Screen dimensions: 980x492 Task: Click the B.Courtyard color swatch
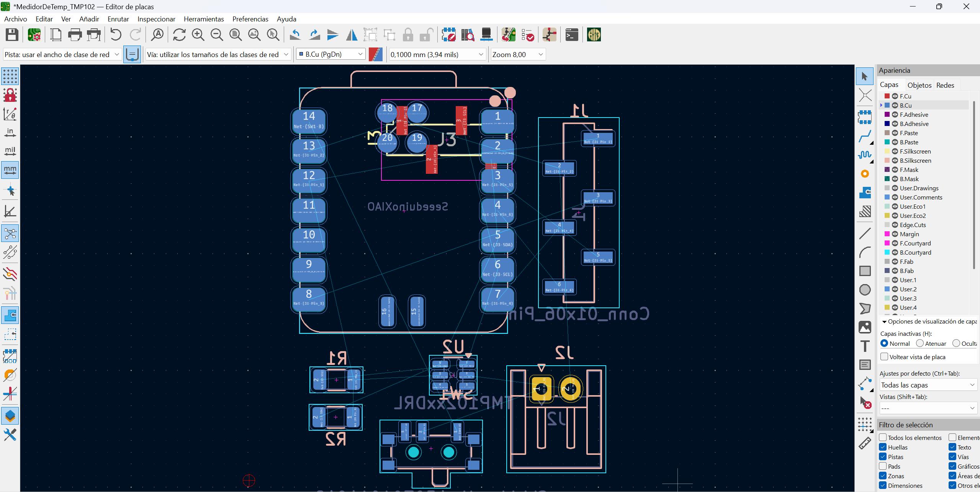(887, 252)
